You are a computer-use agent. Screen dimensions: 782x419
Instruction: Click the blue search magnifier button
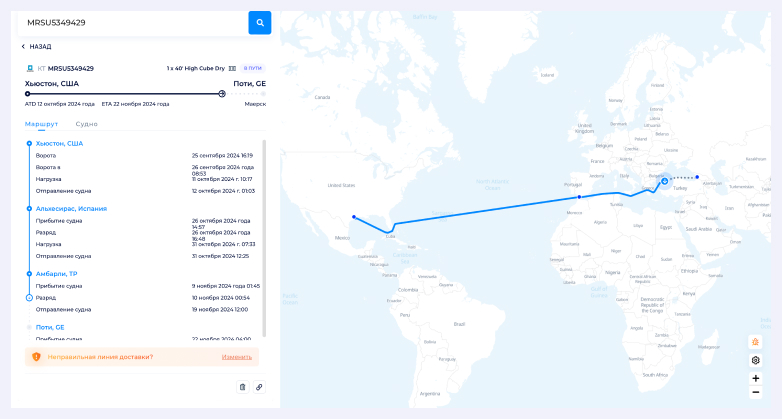[260, 22]
